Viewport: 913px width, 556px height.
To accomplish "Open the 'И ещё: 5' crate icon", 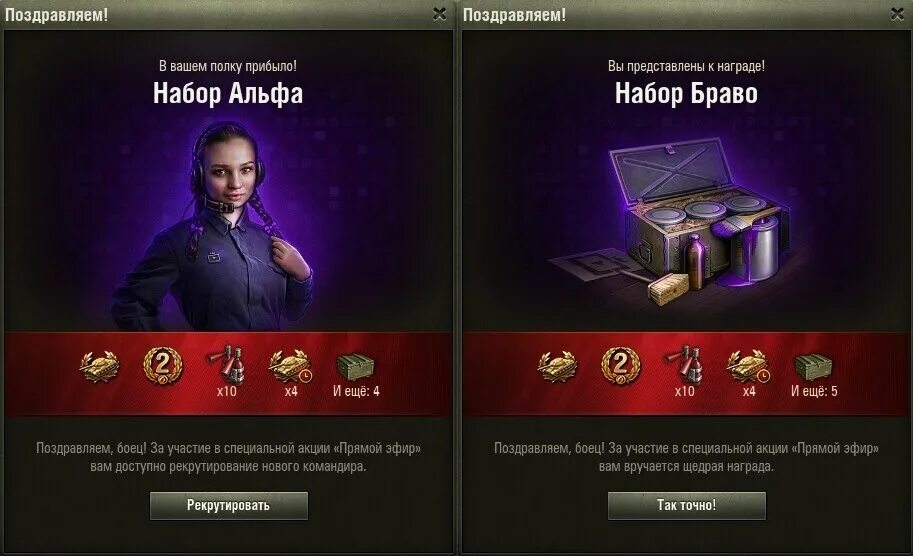I will 813,367.
